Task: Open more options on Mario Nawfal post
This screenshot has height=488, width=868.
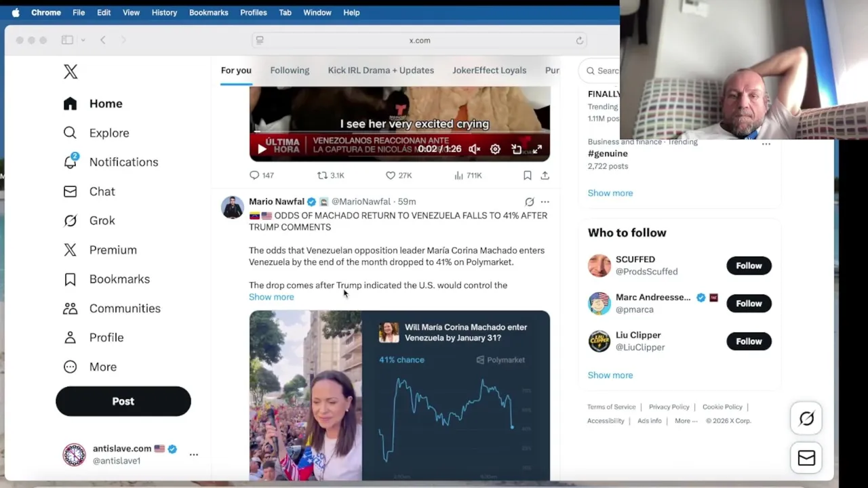Action: (x=545, y=201)
